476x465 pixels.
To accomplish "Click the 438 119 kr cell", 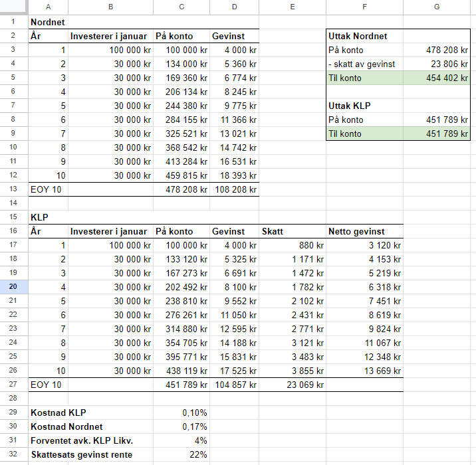I will pos(181,371).
